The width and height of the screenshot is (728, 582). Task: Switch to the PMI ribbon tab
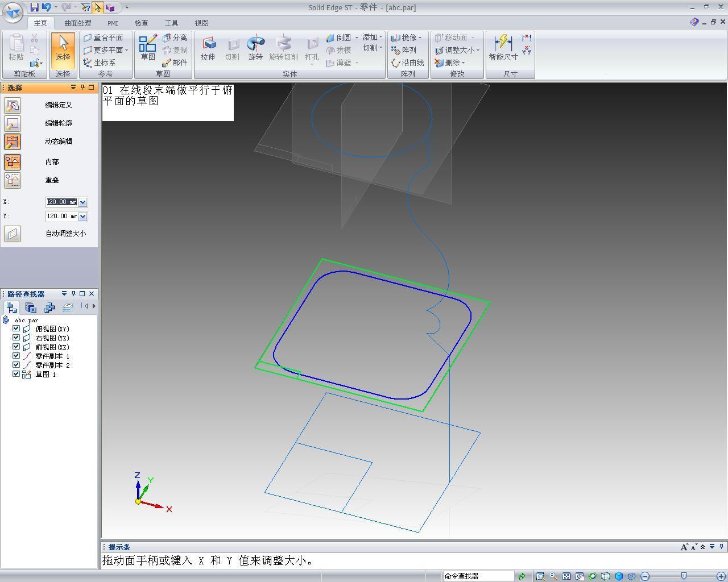113,23
